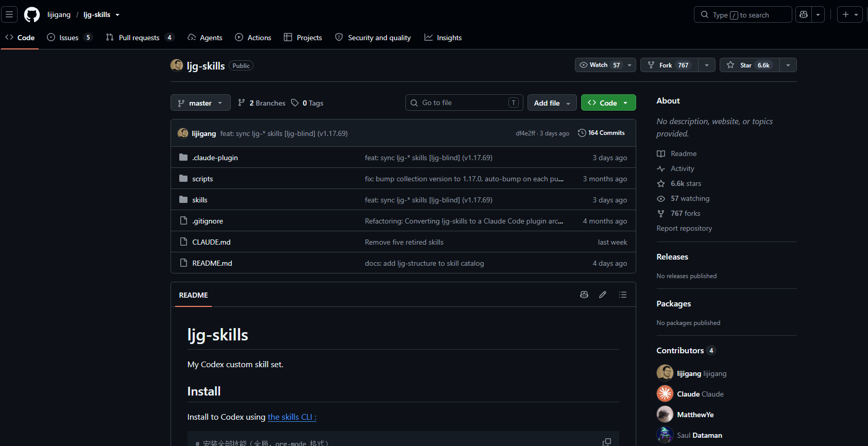Open Copilot icon in README header
Viewport: 868px width, 446px height.
(584, 295)
